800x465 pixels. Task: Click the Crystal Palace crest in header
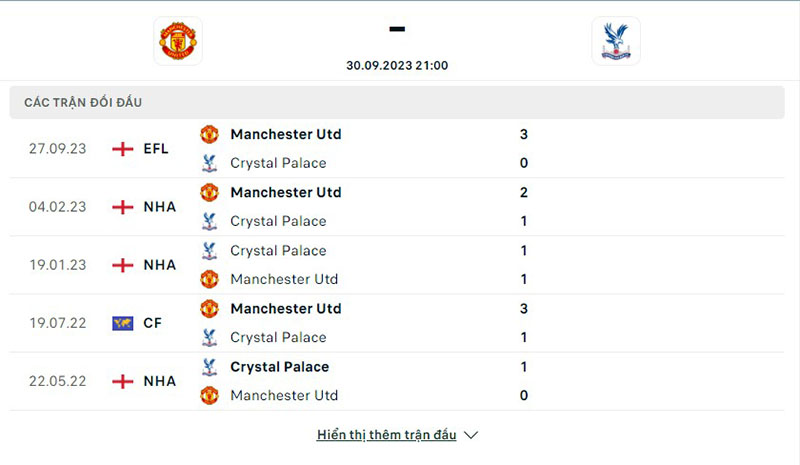pyautogui.click(x=616, y=41)
